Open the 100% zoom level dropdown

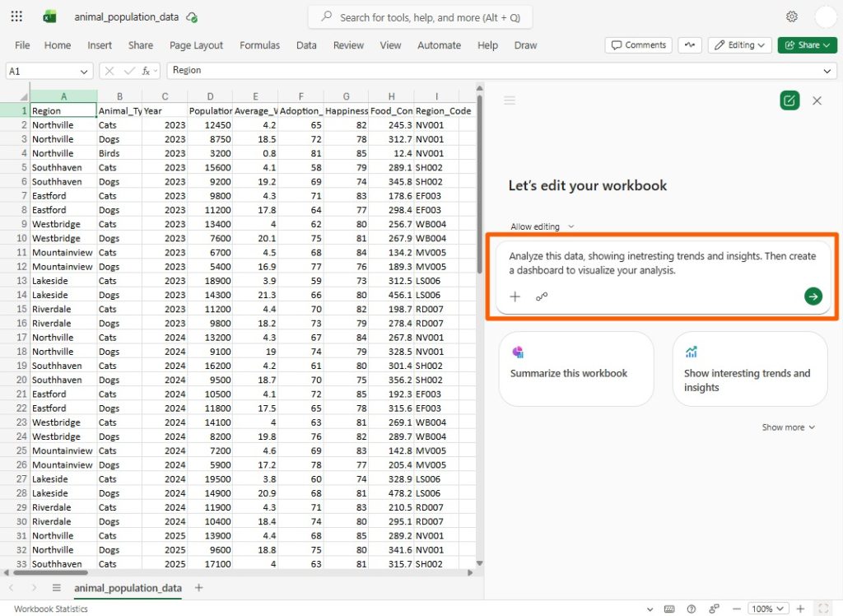click(768, 609)
